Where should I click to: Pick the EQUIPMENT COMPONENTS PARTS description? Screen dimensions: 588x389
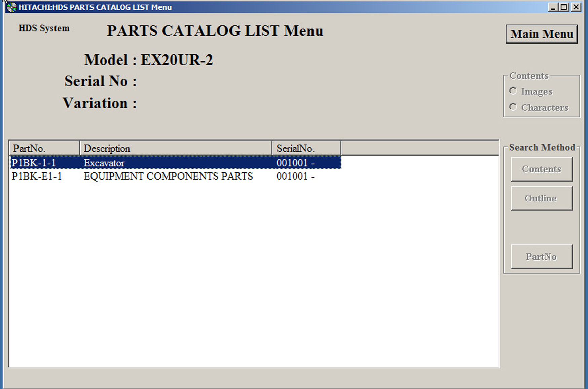click(168, 177)
